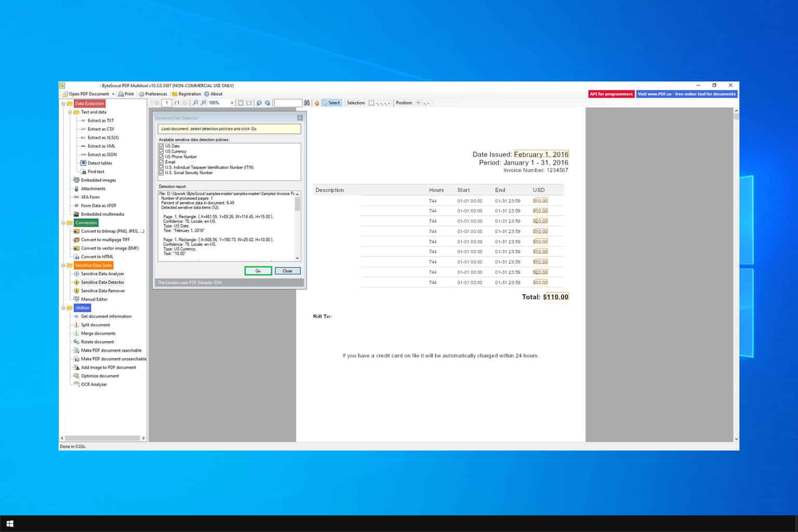Screen dimensions: 798x532
Task: Click the Get document information icon
Action: click(76, 316)
